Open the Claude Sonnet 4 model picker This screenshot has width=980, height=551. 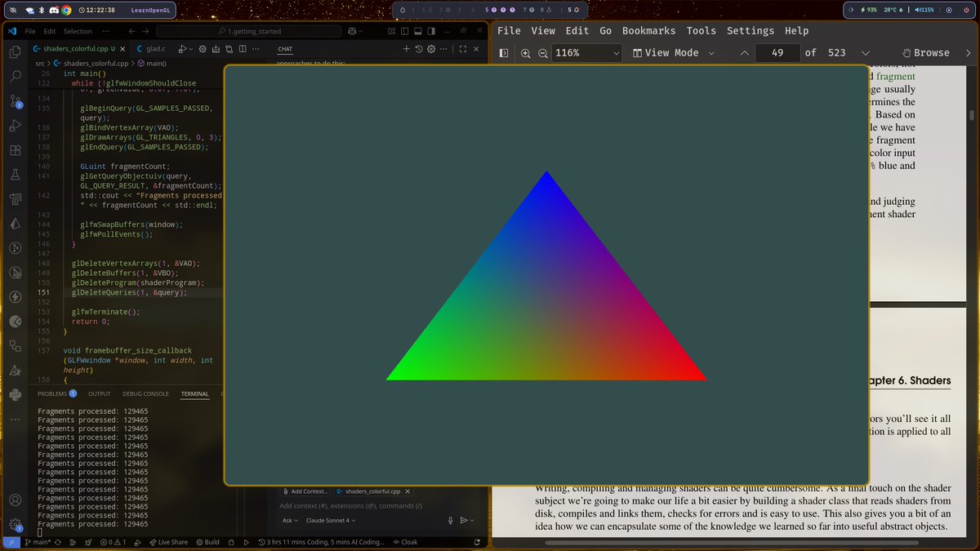(x=331, y=520)
